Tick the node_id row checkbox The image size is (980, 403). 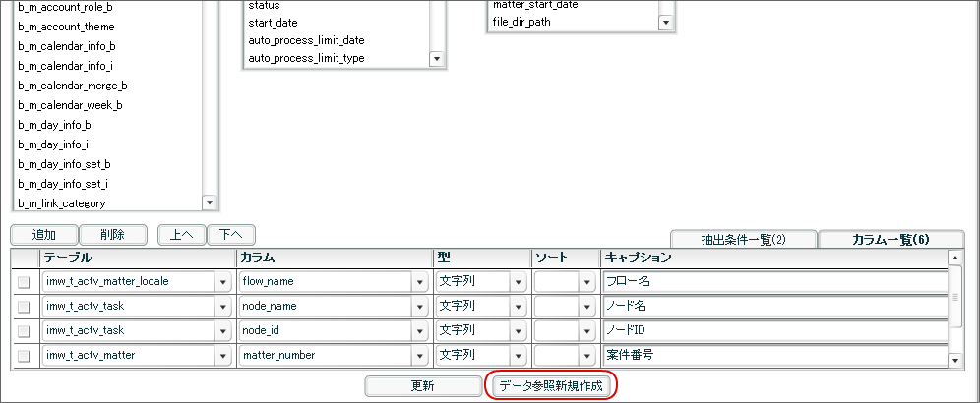tap(24, 331)
